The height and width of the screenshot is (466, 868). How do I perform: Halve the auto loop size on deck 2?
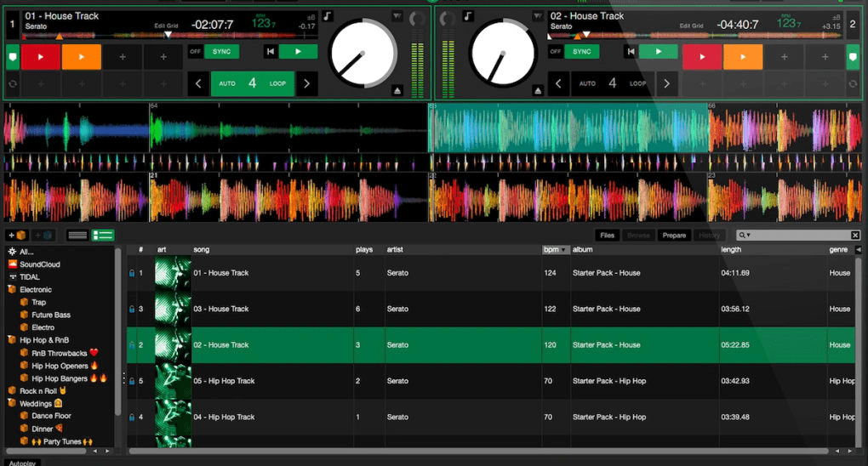558,83
